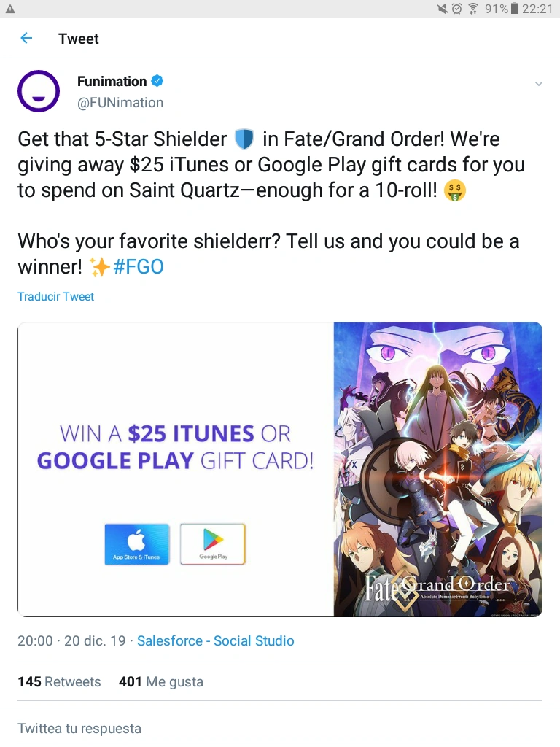Tap the back arrow icon

[x=27, y=38]
